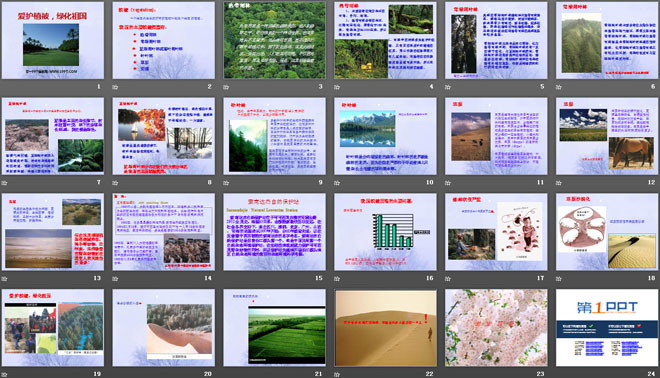The image size is (660, 378).
Task: Click the animation star icon below slide 4
Action: [x=337, y=87]
